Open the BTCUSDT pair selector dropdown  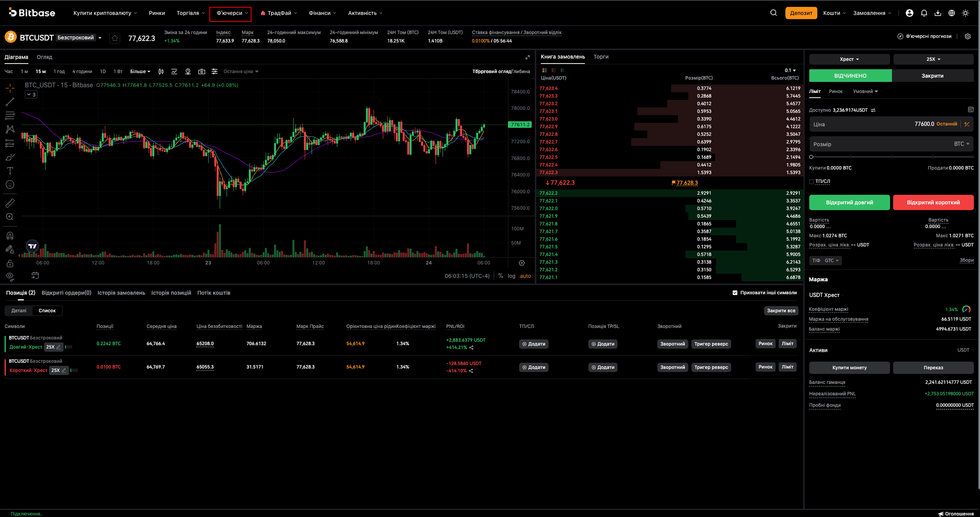point(100,38)
